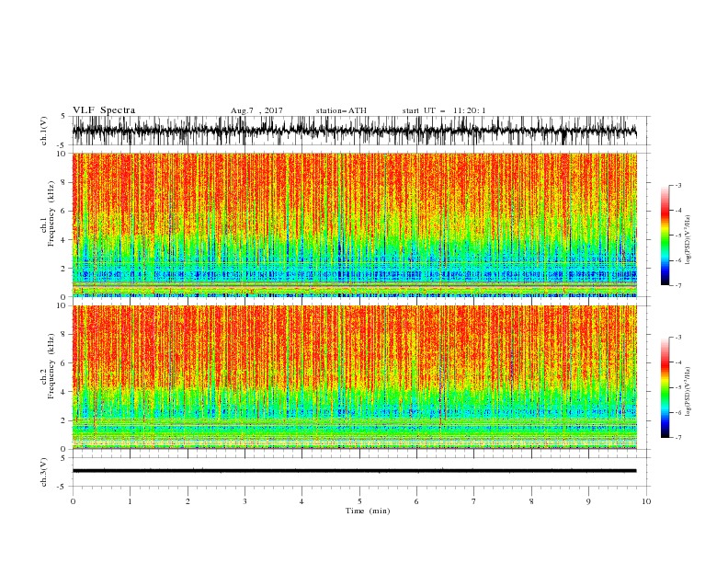Click ch.2 frequency axis tick "10"

[62, 305]
